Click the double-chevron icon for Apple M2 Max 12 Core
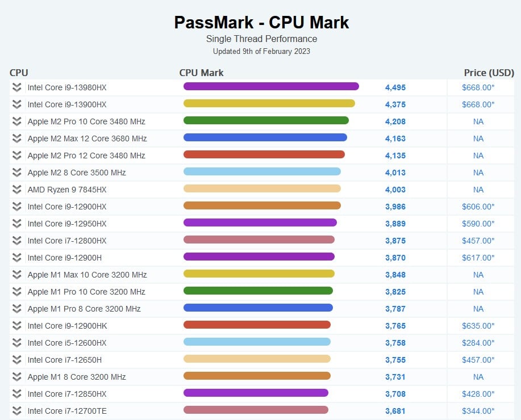Image resolution: width=521 pixels, height=420 pixels. pyautogui.click(x=16, y=138)
